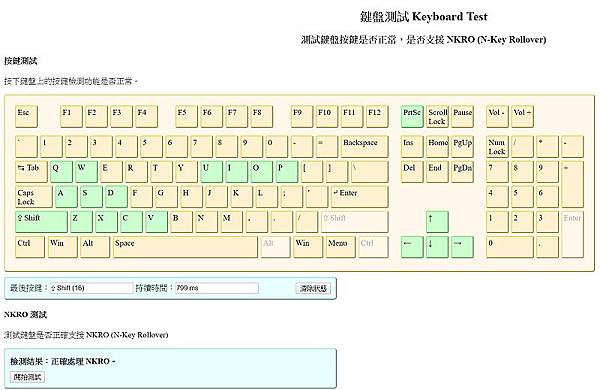
Task: Click the duration field showing 799 ms
Action: click(x=217, y=288)
